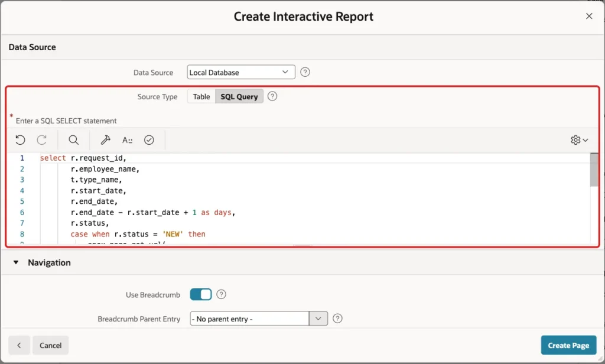Click code line r.status, on line 7

90,223
